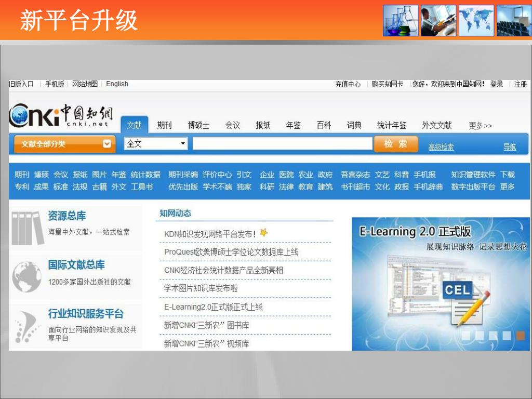
Task: Open news KDN知识发现网络平台发布
Action: [x=210, y=234]
